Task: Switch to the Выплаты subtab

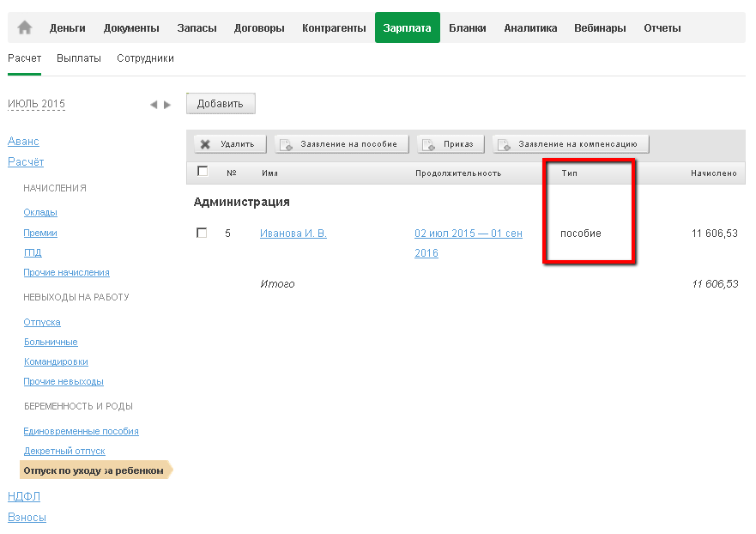Action: 79,58
